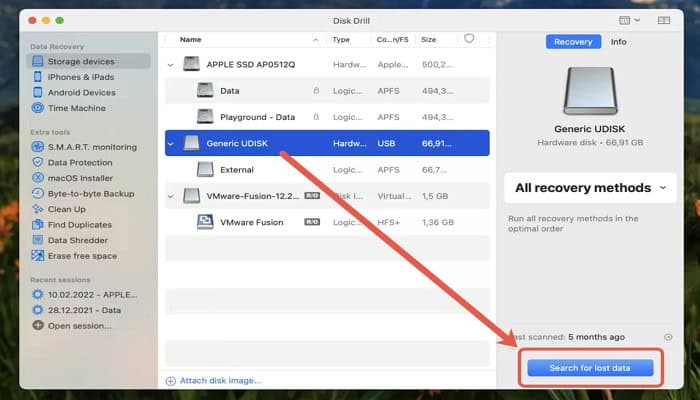Click the APPLE SSD AP0512Q disk icon
This screenshot has width=700, height=400.
192,64
